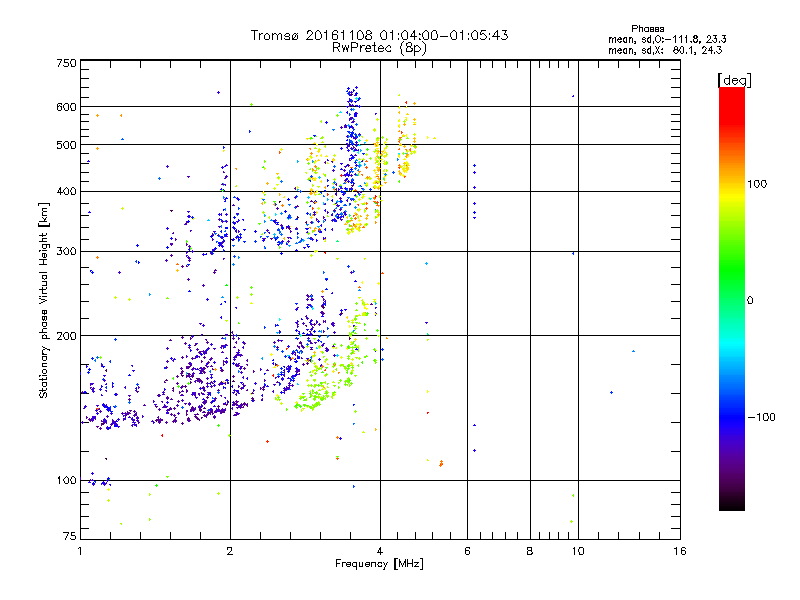Click the x-axis '10' frequency tick label
The width and height of the screenshot is (800, 600).
tap(578, 551)
